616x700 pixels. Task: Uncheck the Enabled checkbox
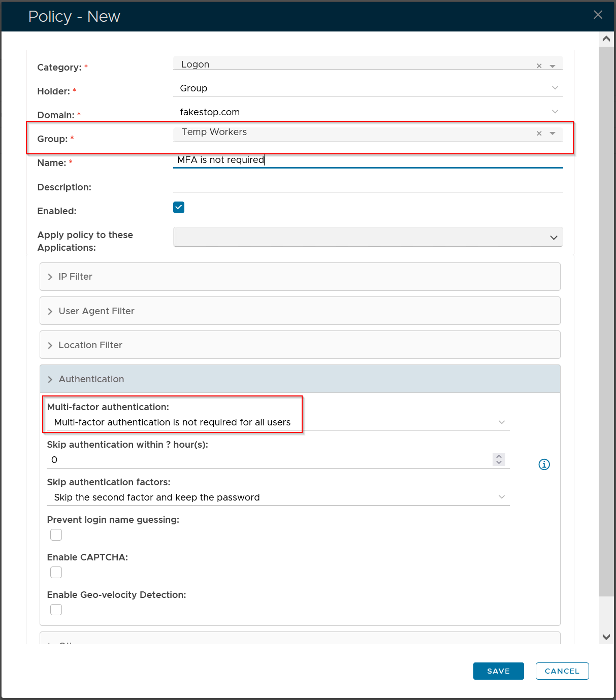coord(179,207)
